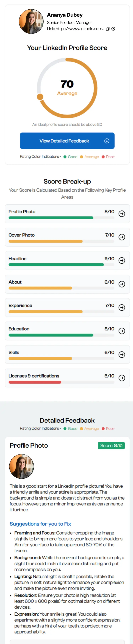Open the external link icon next to profile URL
The width and height of the screenshot is (133, 644).
point(114,29)
